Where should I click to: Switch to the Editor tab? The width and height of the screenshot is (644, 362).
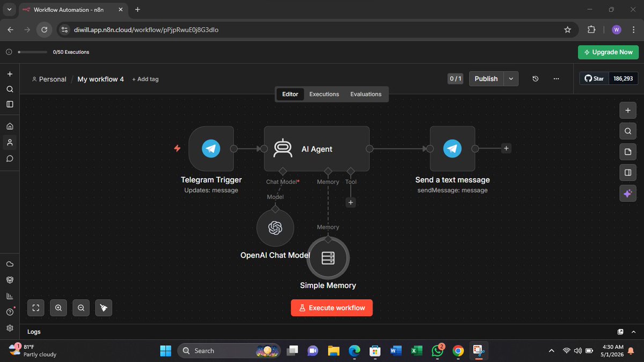(x=290, y=94)
